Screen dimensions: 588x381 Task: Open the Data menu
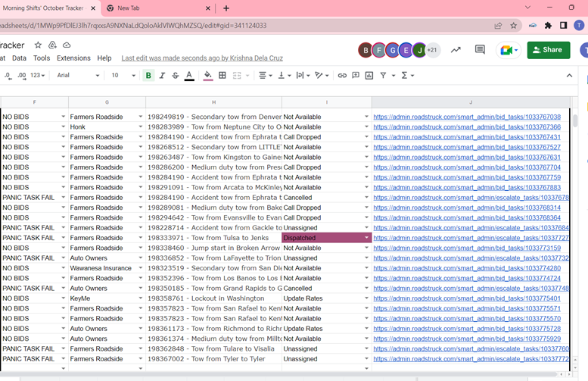pyautogui.click(x=19, y=58)
